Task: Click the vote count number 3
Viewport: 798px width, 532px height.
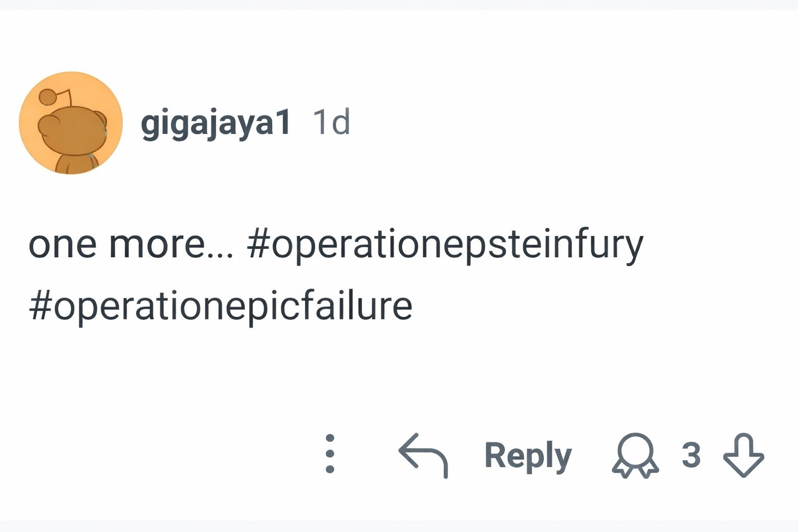Action: point(691,455)
